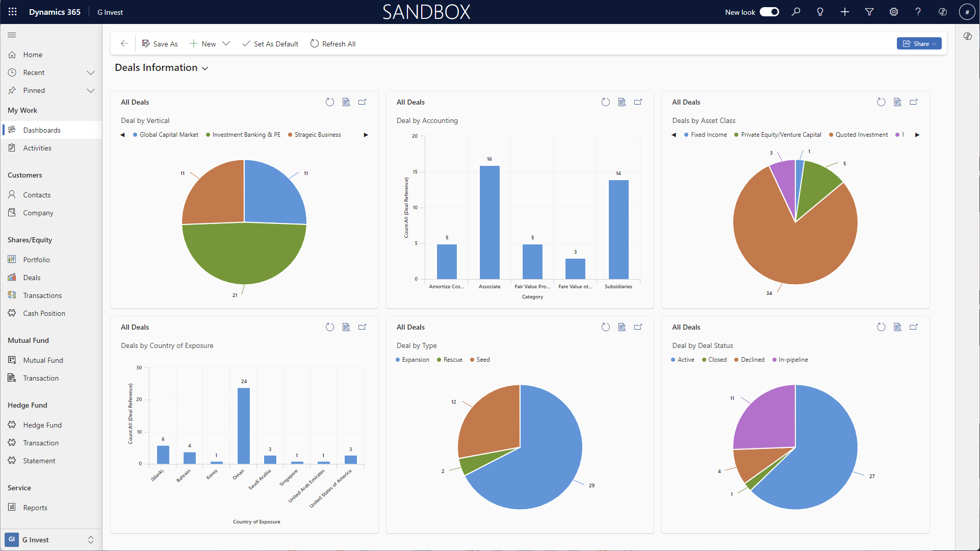Expand the Recent section chevron

[x=91, y=72]
